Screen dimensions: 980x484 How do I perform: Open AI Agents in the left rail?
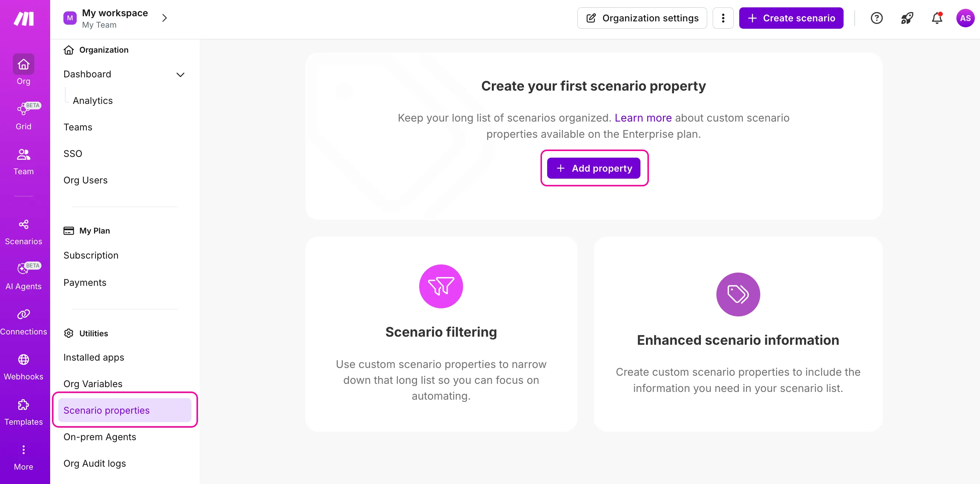pyautogui.click(x=24, y=277)
